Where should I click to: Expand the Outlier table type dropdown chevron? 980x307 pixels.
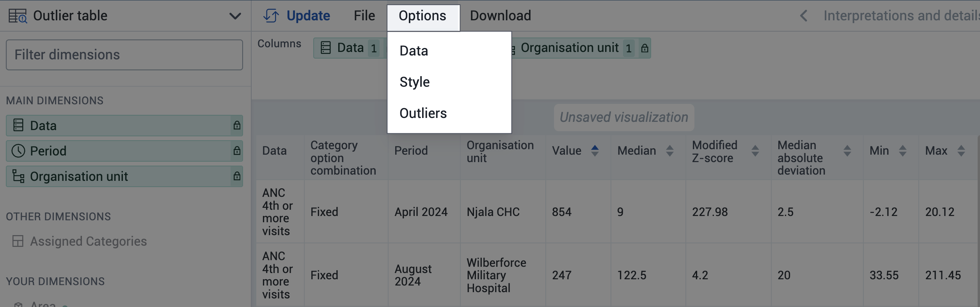click(235, 16)
